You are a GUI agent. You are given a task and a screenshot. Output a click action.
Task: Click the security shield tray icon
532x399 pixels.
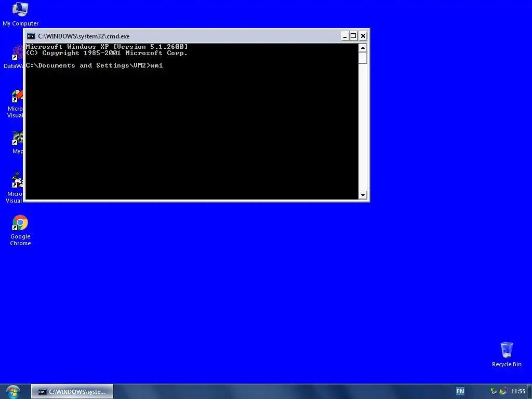(503, 391)
